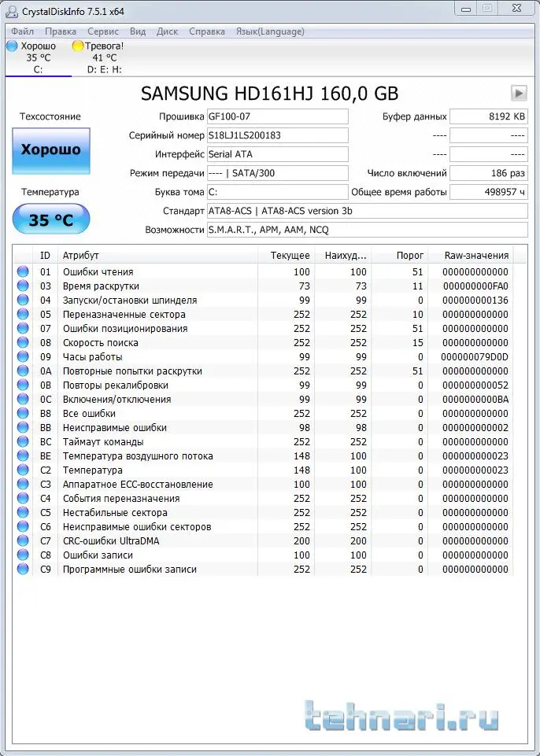The width and height of the screenshot is (540, 756).
Task: Click status icon of События переназначения row
Action: pyautogui.click(x=23, y=499)
